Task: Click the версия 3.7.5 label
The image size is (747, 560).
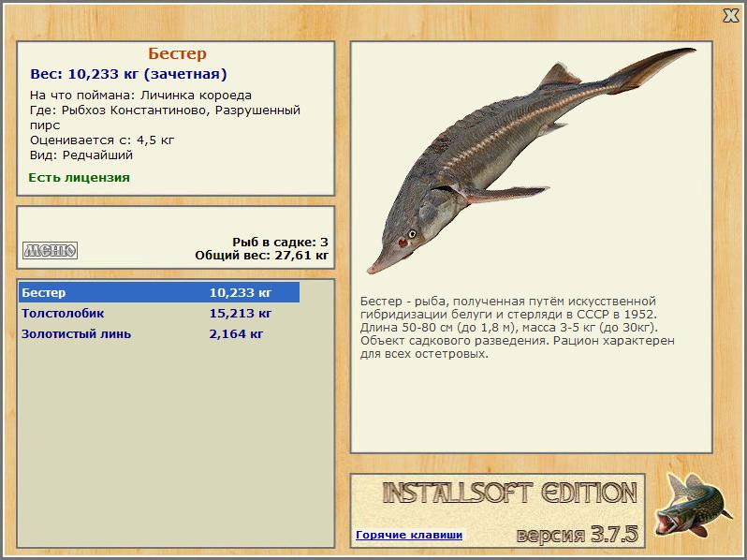Action: pyautogui.click(x=577, y=535)
